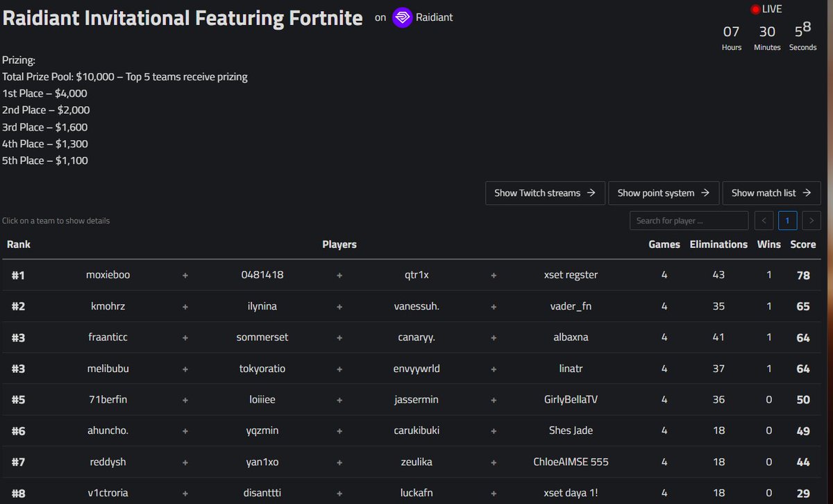Show Twitch streams
Viewport: 833px width, 504px height.
pyautogui.click(x=545, y=193)
